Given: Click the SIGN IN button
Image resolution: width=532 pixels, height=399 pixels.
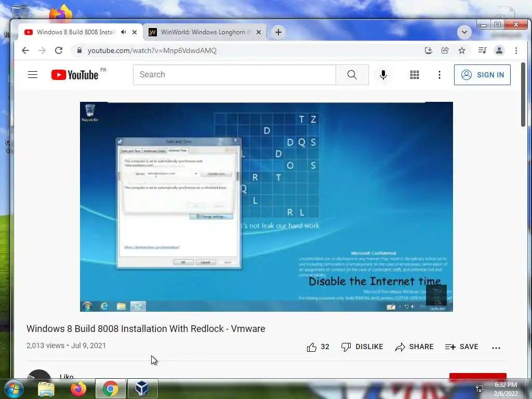Looking at the screenshot, I should coord(482,75).
